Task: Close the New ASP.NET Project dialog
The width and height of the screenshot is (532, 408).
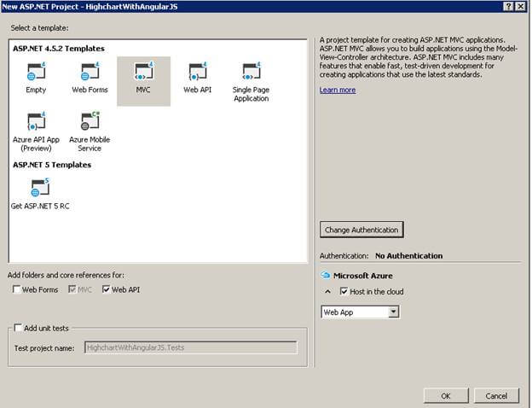Action: point(520,6)
